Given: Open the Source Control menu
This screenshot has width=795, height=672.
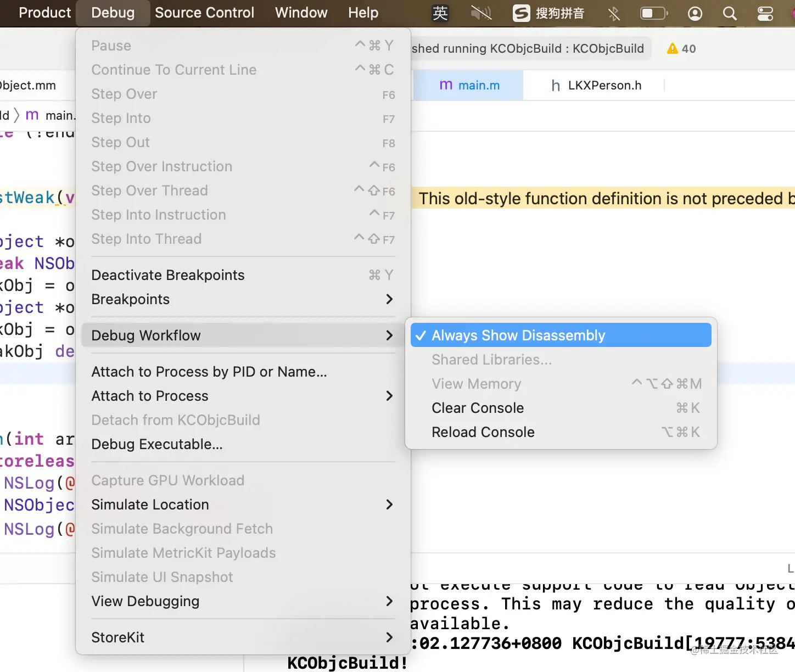Looking at the screenshot, I should 204,13.
